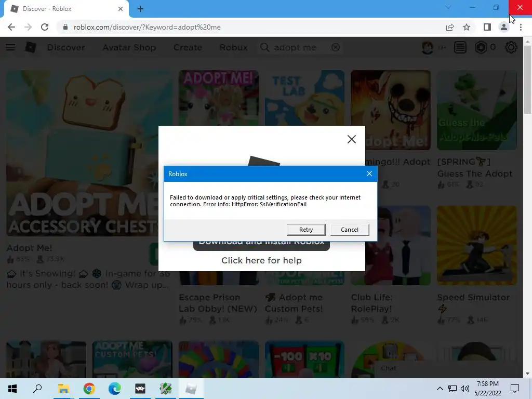Close the white download popup behind dialog
Image resolution: width=532 pixels, height=399 pixels.
[352, 139]
